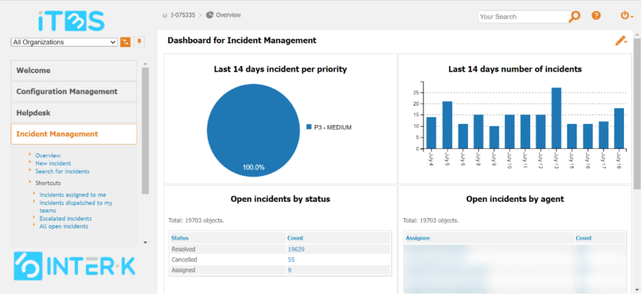The image size is (644, 296).
Task: Expand the Helpdesk menu section
Action: [x=74, y=113]
